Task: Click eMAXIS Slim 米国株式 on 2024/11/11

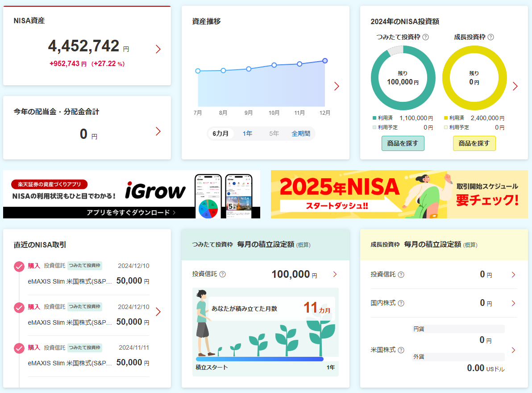Action: (70, 363)
